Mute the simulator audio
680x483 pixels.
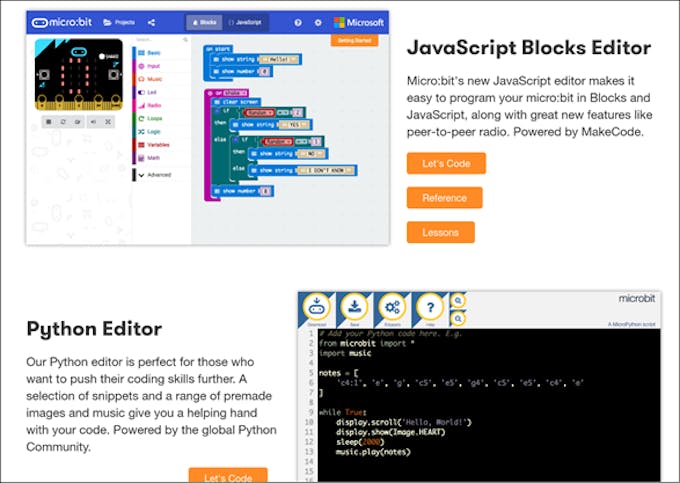click(x=93, y=122)
